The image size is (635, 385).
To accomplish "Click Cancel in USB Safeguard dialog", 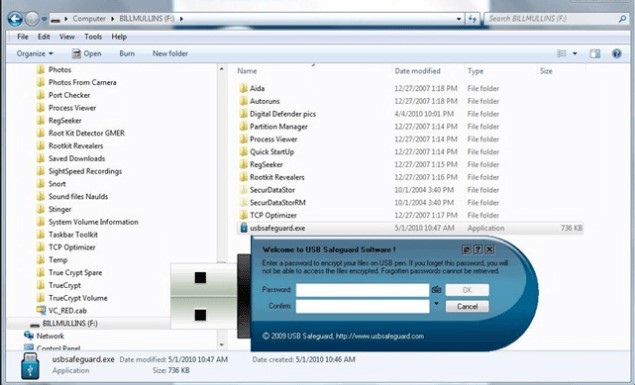I will [467, 306].
